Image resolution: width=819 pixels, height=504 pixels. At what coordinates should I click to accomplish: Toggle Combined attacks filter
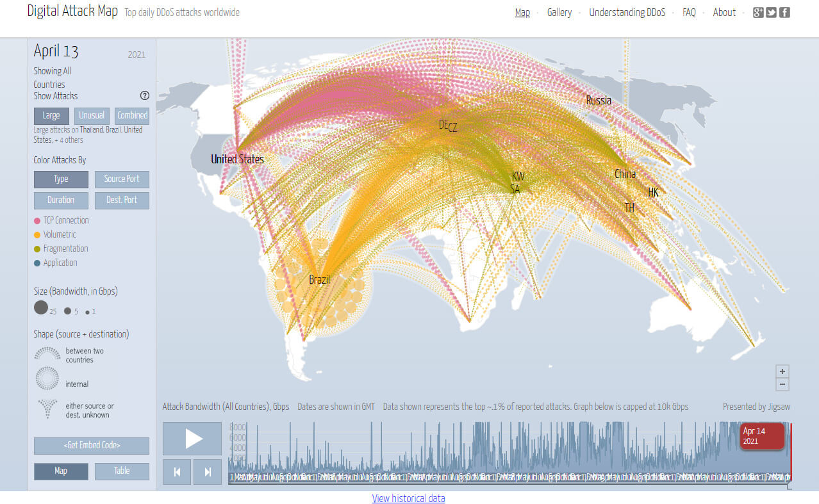(x=132, y=116)
